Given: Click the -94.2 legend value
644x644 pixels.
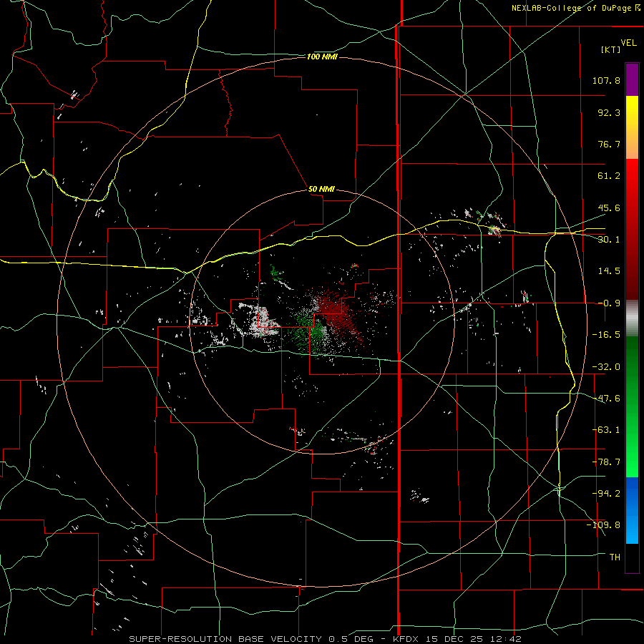Looking at the screenshot, I should [606, 493].
